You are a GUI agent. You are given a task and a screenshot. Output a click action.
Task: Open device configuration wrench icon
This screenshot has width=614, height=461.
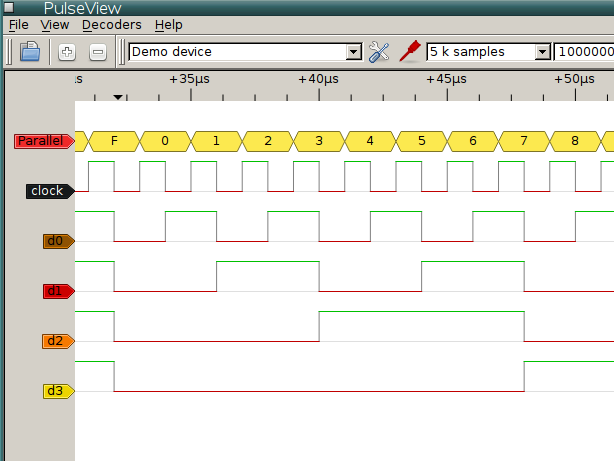[379, 52]
